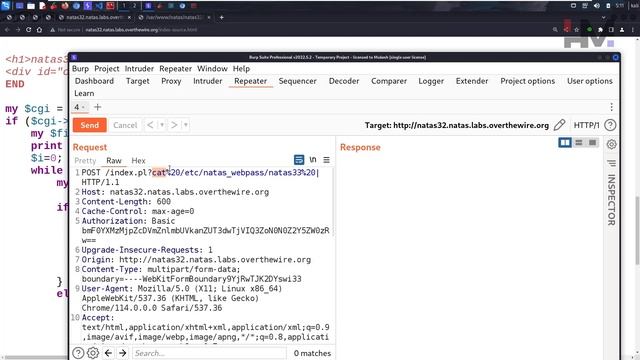The image size is (640, 360).
Task: Open the User options tab
Action: [590, 81]
